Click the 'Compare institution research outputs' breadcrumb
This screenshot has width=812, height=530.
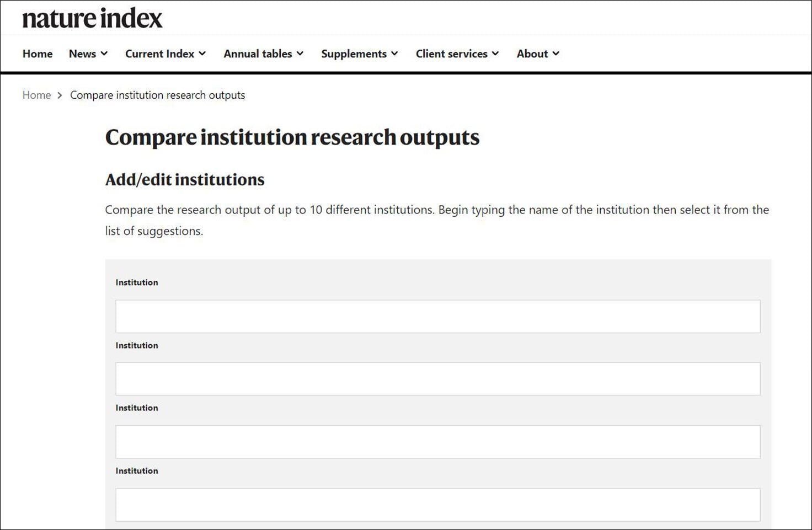point(157,95)
